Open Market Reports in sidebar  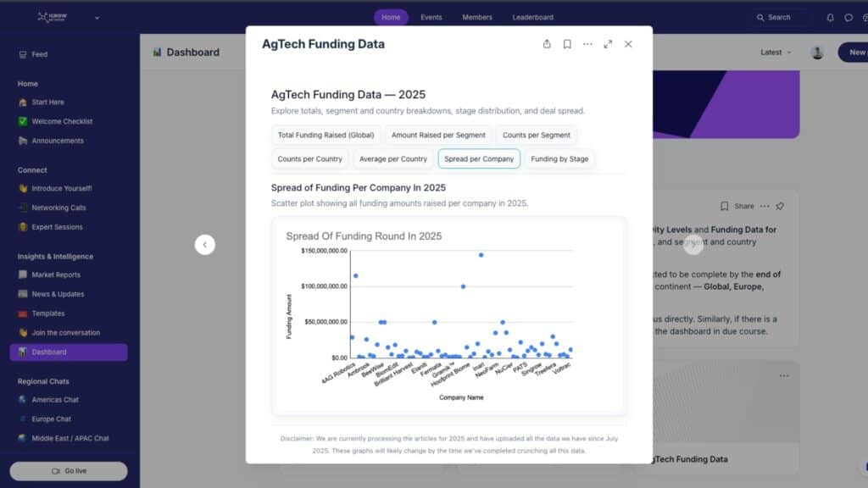pos(56,274)
